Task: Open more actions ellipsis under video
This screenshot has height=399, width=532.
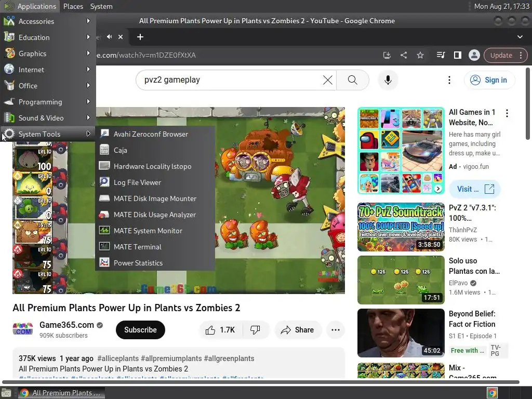Action: 335,330
